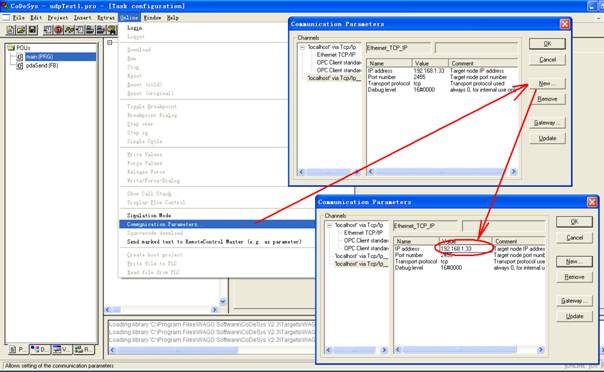Collapse the 'localhost' via Tcp/Ip node in lower dialog
Screen dimensions: 604x372
[329, 225]
